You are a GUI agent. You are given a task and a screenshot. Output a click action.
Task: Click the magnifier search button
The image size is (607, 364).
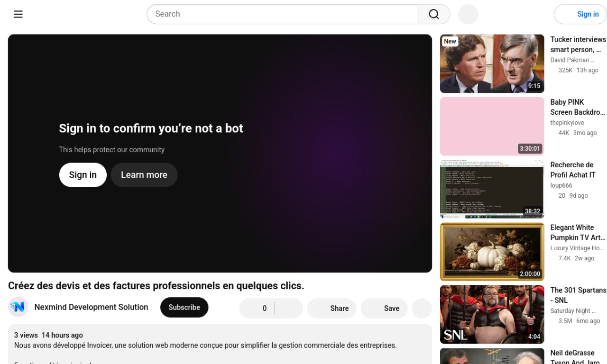[x=434, y=14]
